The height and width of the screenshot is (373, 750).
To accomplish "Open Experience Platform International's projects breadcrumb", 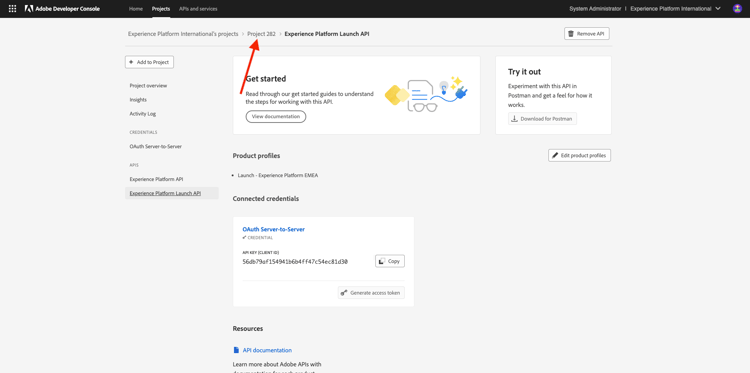I will click(x=183, y=34).
